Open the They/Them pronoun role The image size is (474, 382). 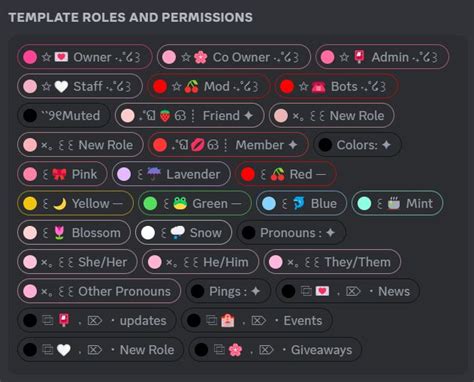click(x=332, y=262)
